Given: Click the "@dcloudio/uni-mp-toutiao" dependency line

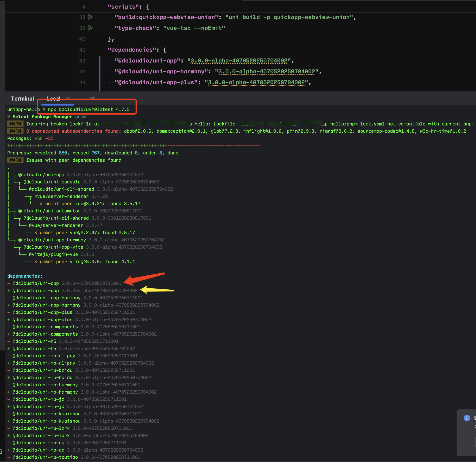Looking at the screenshot, I should [74, 458].
